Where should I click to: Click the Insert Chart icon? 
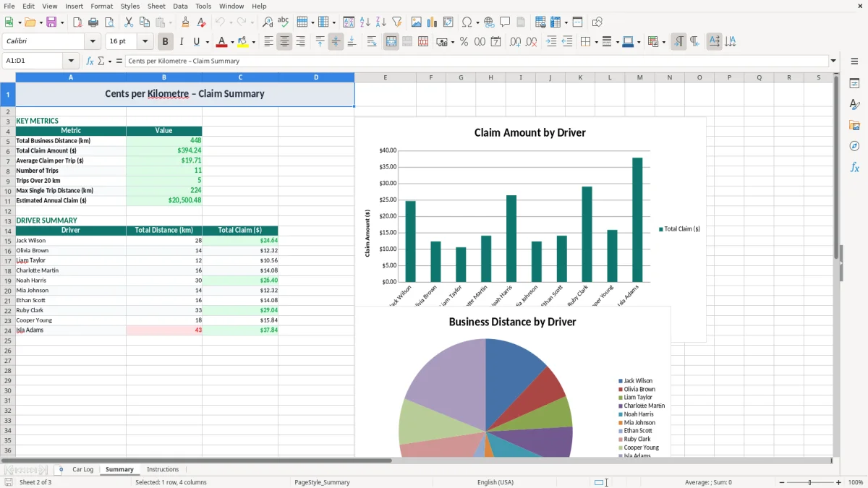point(433,22)
